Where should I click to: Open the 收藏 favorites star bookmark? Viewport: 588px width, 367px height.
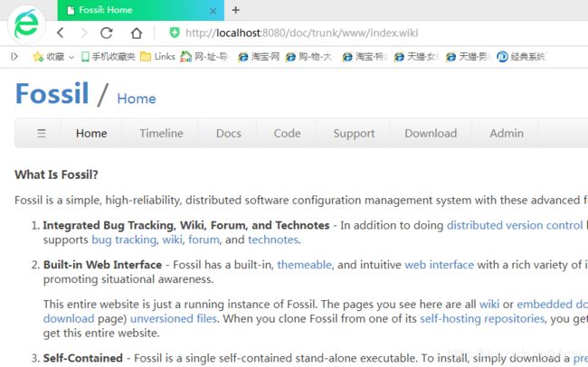(x=49, y=57)
